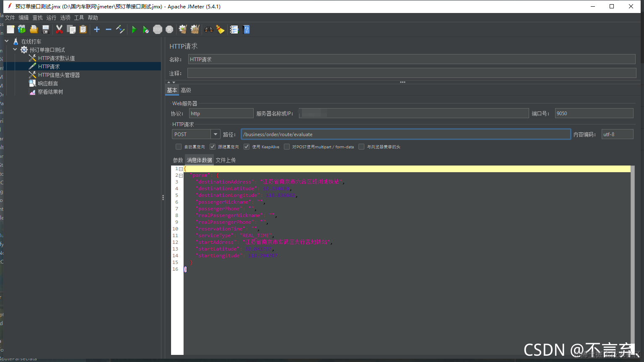The image size is (644, 362).
Task: Click Start no pauses icon
Action: pyautogui.click(x=145, y=29)
